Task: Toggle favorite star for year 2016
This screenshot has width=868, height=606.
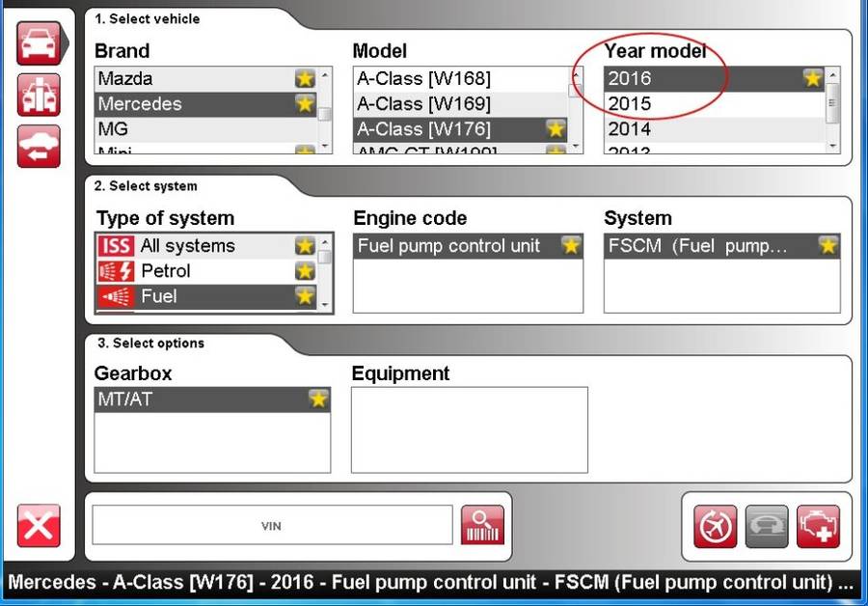Action: pos(813,78)
